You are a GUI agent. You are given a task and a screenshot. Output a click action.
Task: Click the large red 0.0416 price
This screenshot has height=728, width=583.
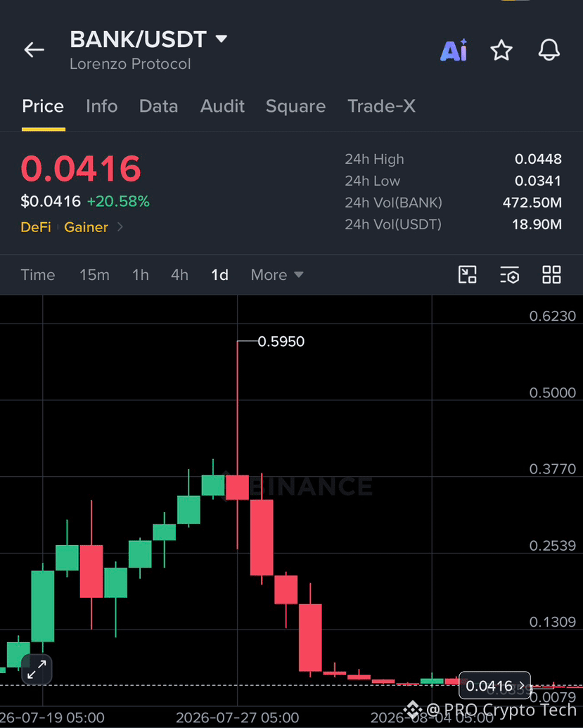(x=81, y=168)
